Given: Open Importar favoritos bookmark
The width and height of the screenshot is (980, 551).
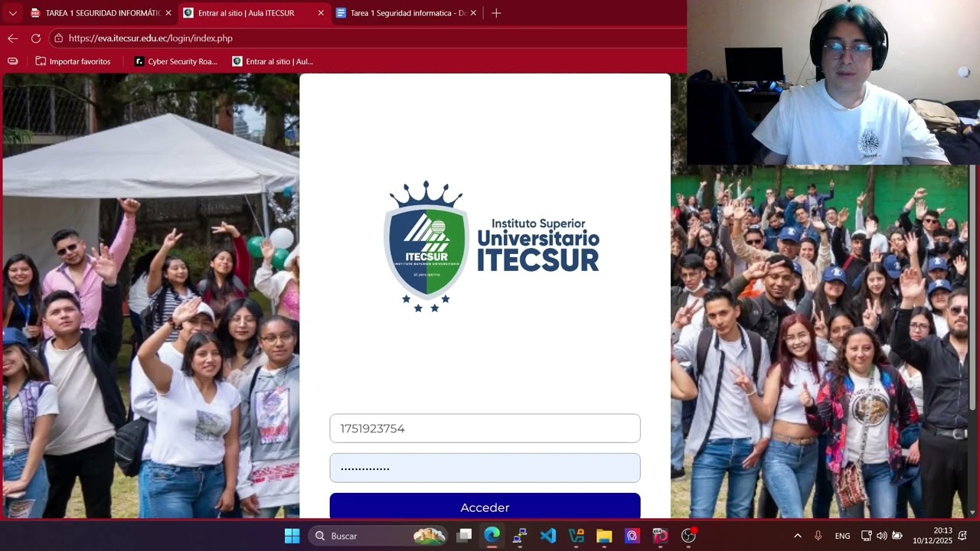Looking at the screenshot, I should pyautogui.click(x=73, y=61).
